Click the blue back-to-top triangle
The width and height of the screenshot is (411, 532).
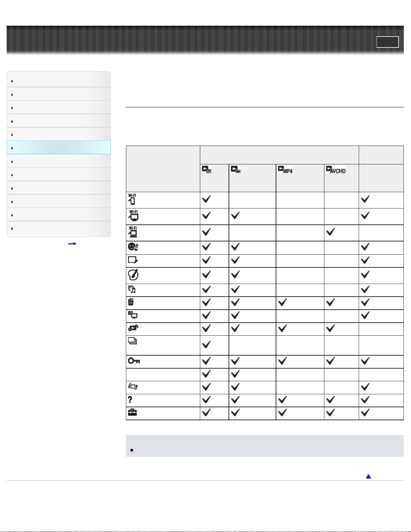click(368, 476)
